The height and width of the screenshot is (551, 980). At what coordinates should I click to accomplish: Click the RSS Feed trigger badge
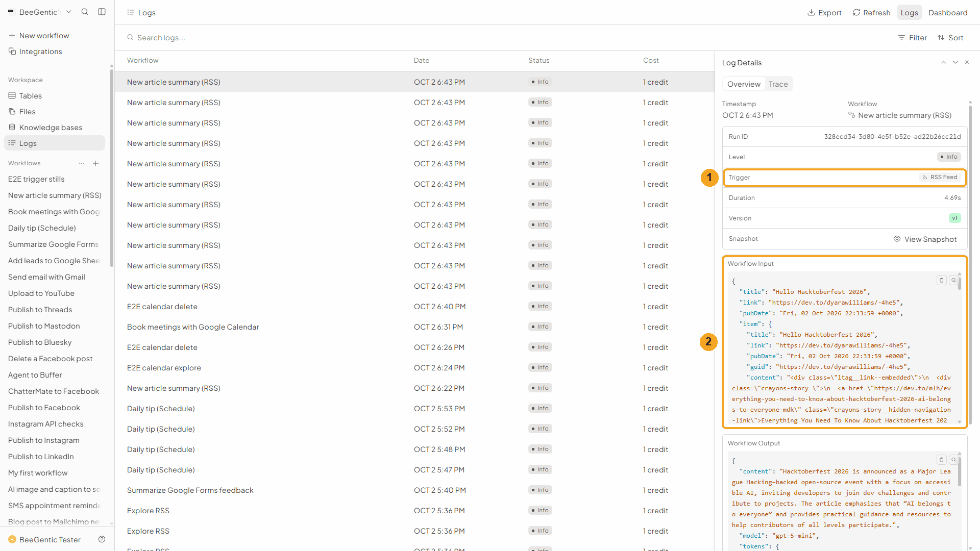point(940,177)
